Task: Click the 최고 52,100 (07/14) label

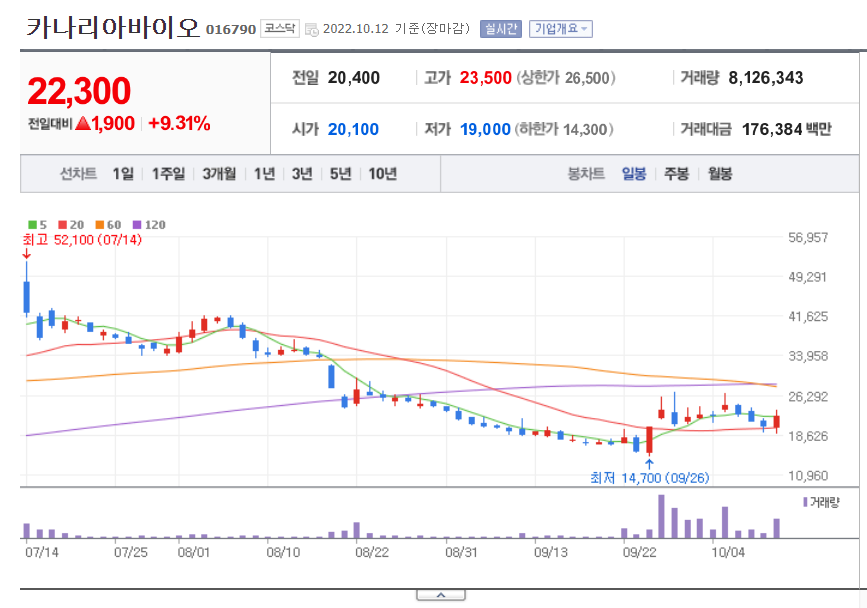Action: [82, 240]
